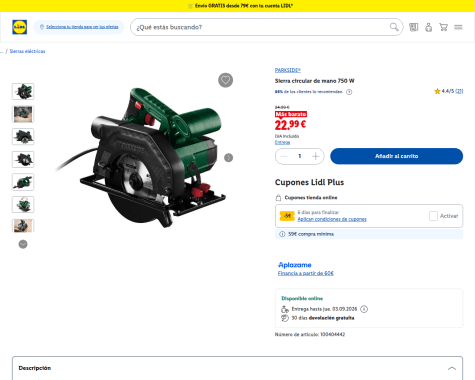Screen dimensions: 475x380
Task: Open the PARKSIDE brand link
Action: [288, 70]
